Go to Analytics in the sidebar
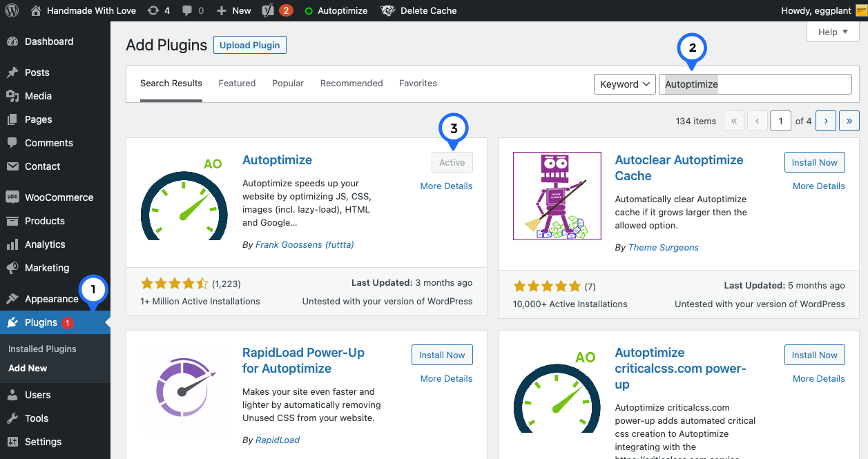The height and width of the screenshot is (459, 868). coord(44,244)
